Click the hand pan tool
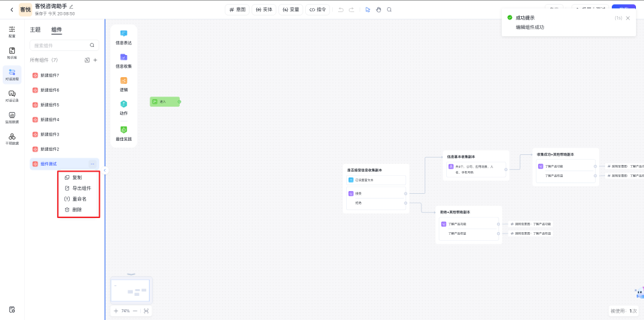The height and width of the screenshot is (320, 644). pyautogui.click(x=378, y=9)
